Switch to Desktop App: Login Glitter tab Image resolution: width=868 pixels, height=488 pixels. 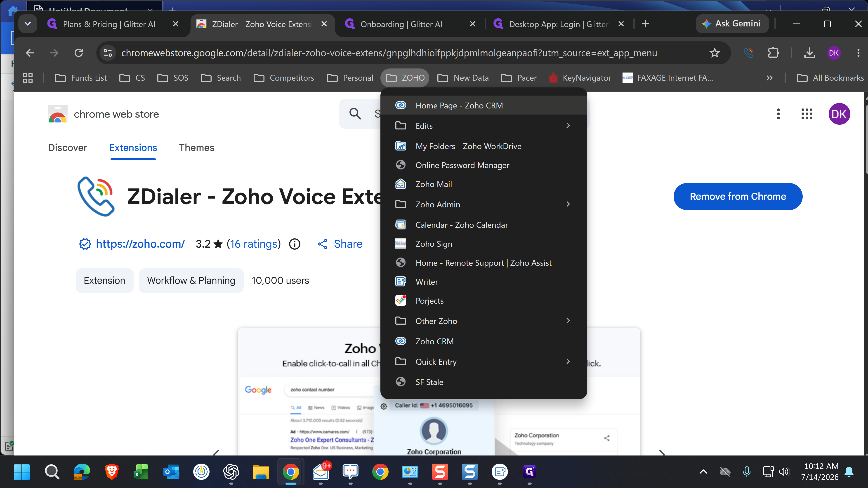558,24
